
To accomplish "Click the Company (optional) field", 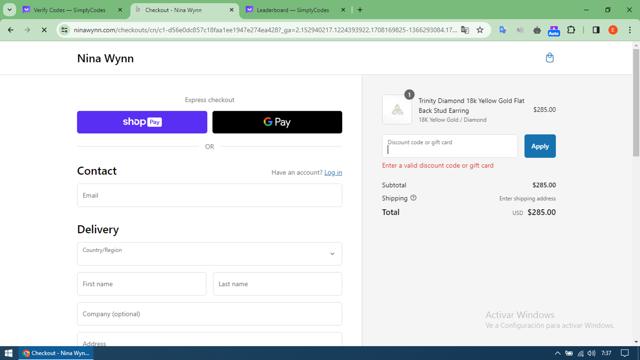I will 209,314.
